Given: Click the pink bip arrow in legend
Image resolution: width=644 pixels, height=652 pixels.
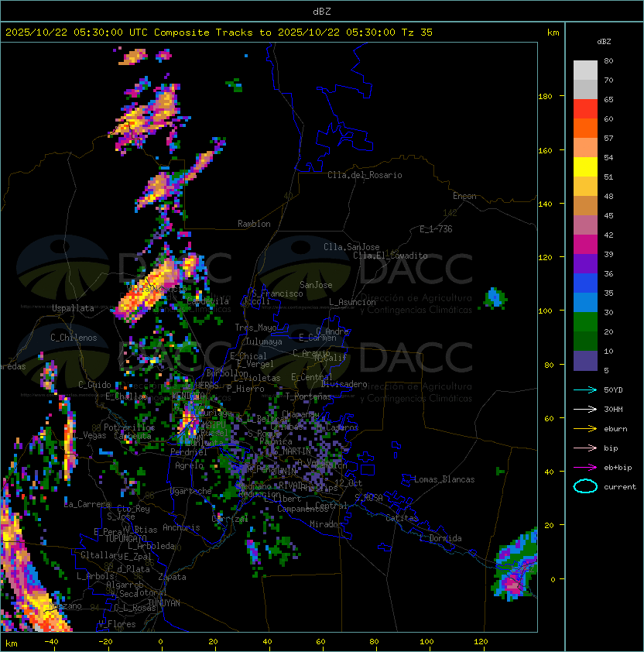Looking at the screenshot, I should [x=585, y=448].
